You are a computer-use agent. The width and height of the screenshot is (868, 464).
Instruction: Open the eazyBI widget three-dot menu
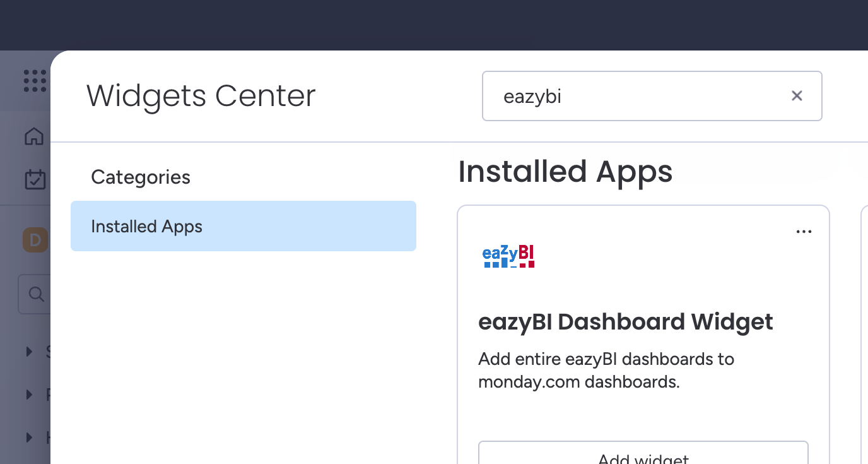(804, 232)
